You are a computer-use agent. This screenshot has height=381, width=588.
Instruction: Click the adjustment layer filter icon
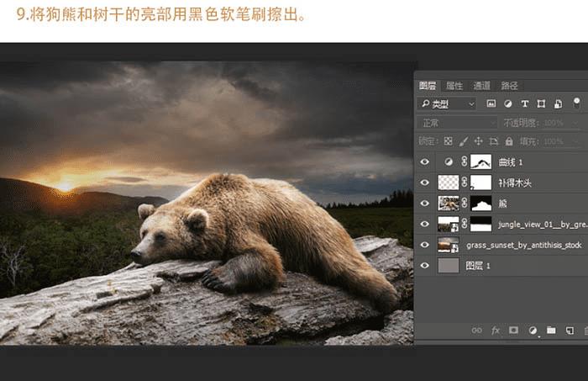click(507, 104)
